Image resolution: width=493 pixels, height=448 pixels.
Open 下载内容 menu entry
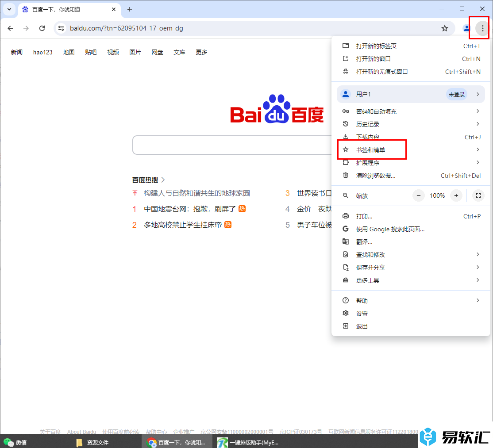[x=411, y=137]
